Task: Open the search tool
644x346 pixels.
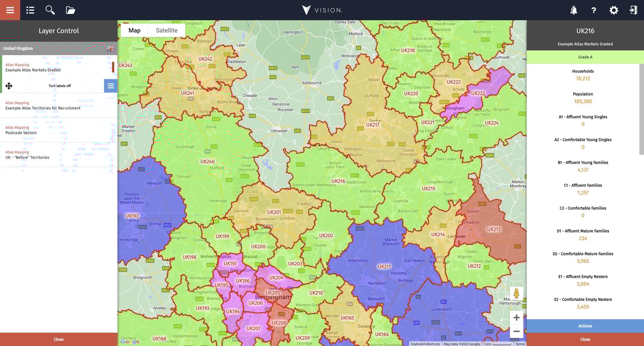Action: pos(50,10)
